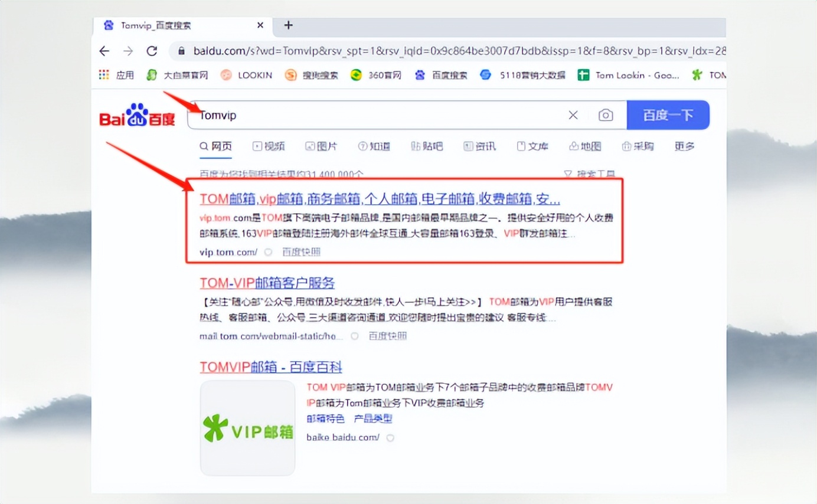817x504 pixels.
Task: Click the browser back arrow
Action: [x=104, y=51]
